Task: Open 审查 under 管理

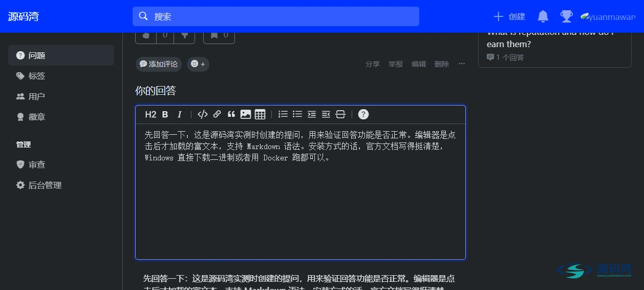Action: coord(61,164)
